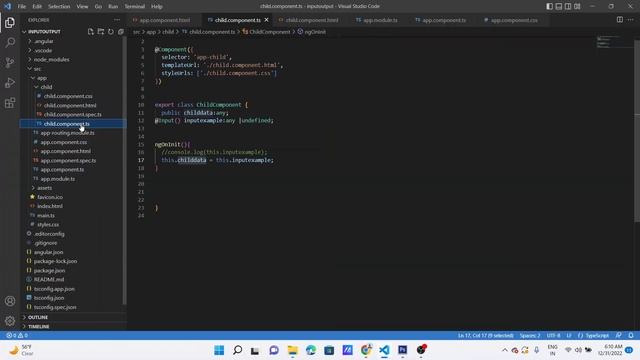This screenshot has height=360, width=640.
Task: Open the Run and Debug view
Action: click(10, 82)
